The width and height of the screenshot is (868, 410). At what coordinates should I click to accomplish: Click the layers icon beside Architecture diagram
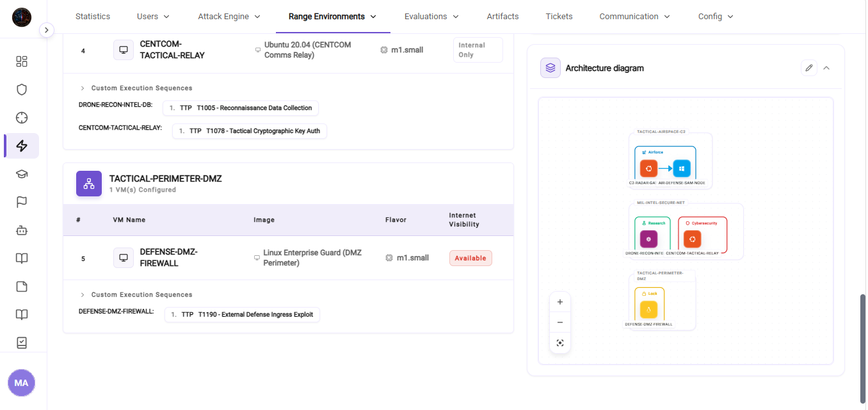pyautogui.click(x=551, y=68)
